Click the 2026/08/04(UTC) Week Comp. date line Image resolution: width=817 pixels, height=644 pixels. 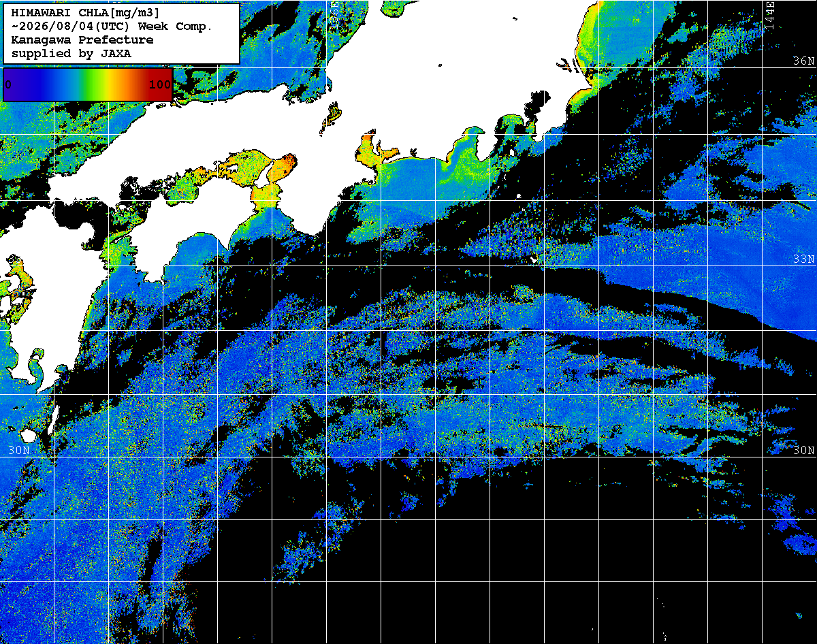coord(112,27)
